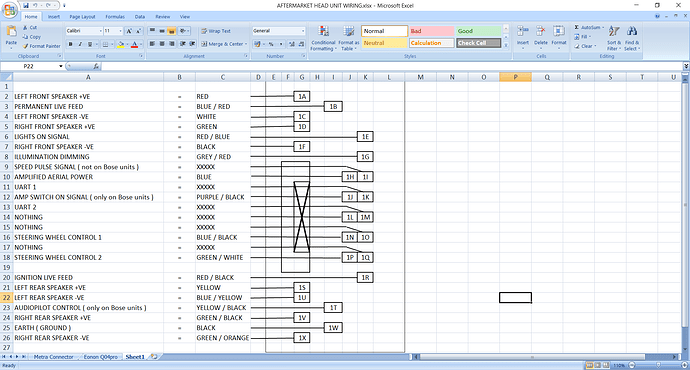Apply red Font Color to text
Viewport: 690px width, 370px height.
click(134, 44)
